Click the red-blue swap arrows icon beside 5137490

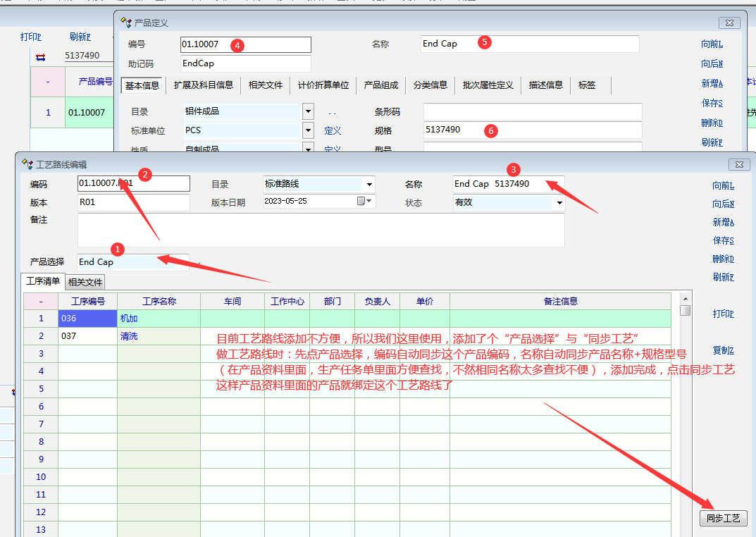[x=40, y=57]
